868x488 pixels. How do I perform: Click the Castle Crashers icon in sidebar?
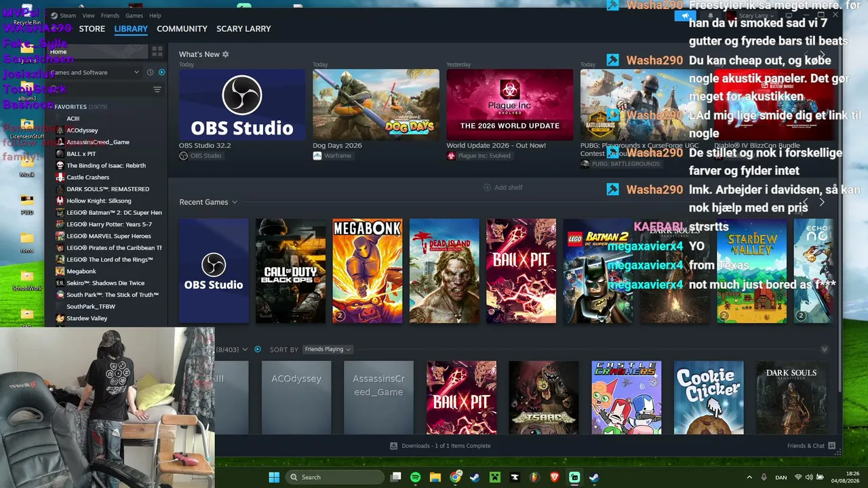pyautogui.click(x=60, y=178)
